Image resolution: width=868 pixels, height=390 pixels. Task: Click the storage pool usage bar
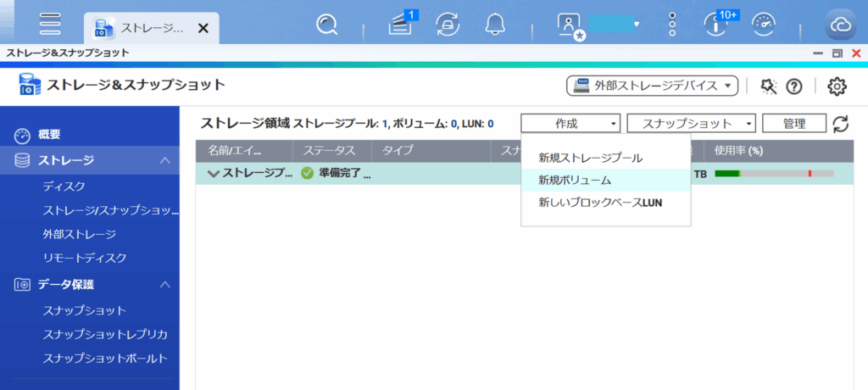pyautogui.click(x=773, y=173)
